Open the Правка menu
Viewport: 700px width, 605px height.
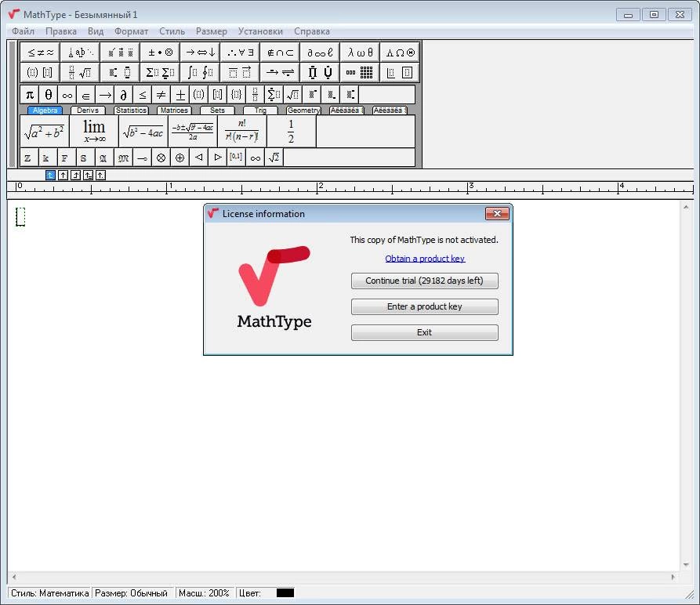pyautogui.click(x=60, y=31)
